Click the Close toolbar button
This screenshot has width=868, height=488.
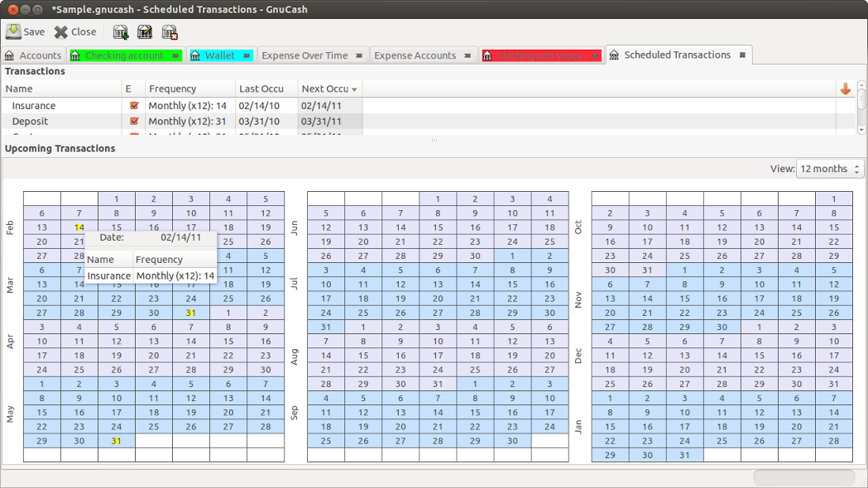(75, 32)
